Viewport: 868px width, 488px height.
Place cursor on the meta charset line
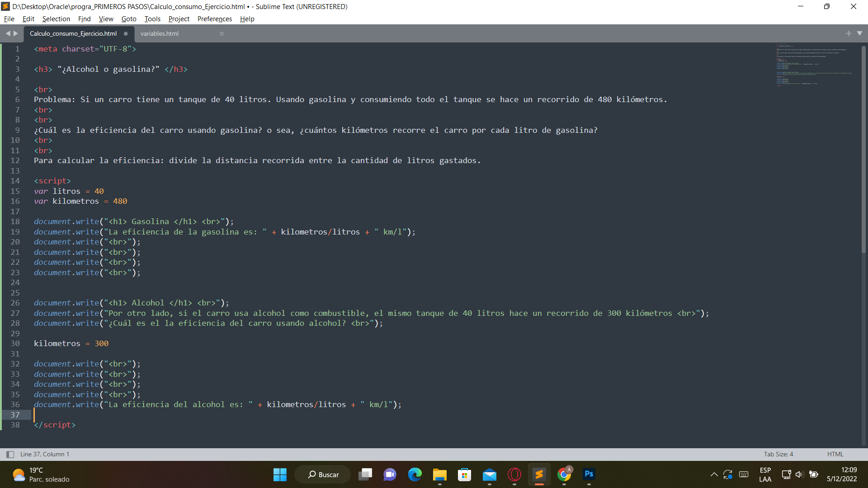click(x=85, y=49)
